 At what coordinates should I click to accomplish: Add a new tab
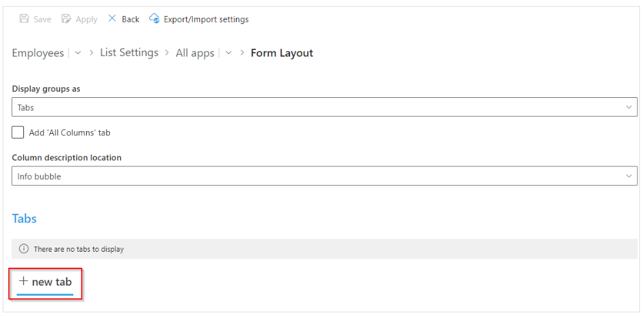pos(45,282)
